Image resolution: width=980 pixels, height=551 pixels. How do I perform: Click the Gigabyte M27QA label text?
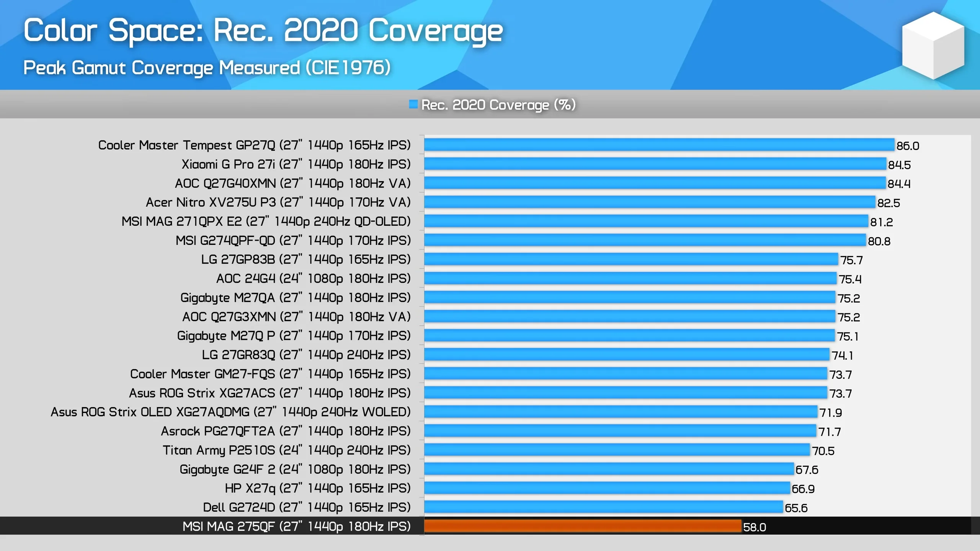tap(295, 298)
